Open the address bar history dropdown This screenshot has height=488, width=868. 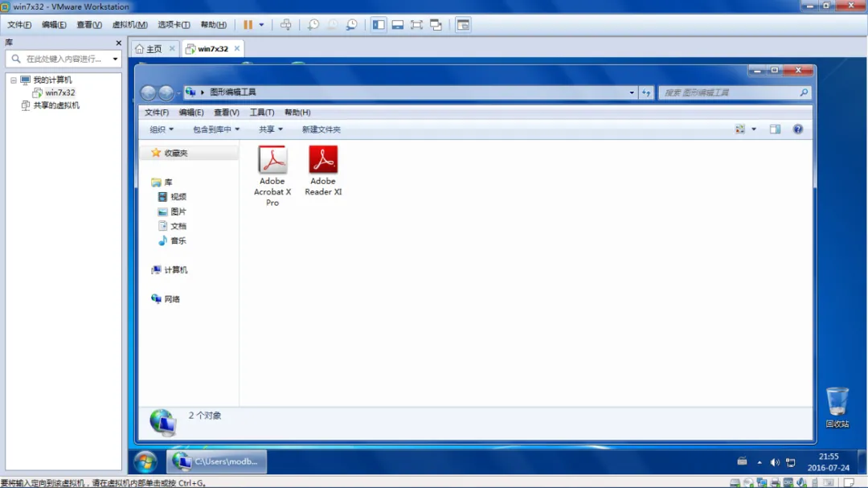tap(632, 92)
